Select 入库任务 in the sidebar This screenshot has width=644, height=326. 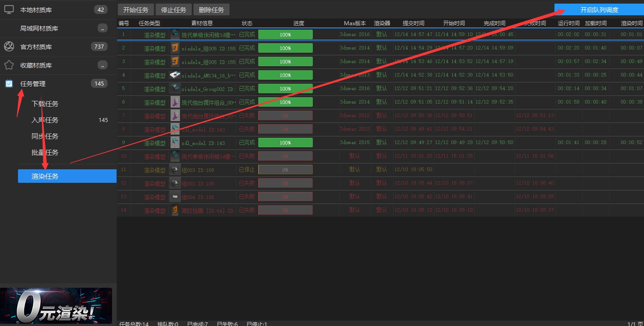[x=45, y=120]
